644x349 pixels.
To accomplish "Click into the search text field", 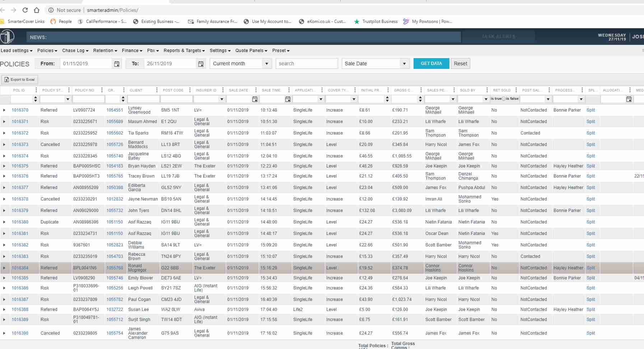I will [x=307, y=63].
